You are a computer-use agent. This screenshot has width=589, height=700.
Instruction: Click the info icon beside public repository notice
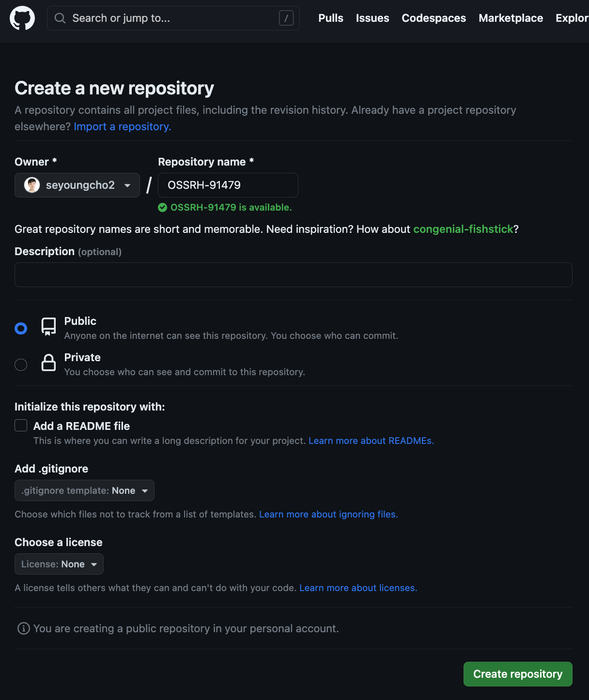pyautogui.click(x=23, y=628)
